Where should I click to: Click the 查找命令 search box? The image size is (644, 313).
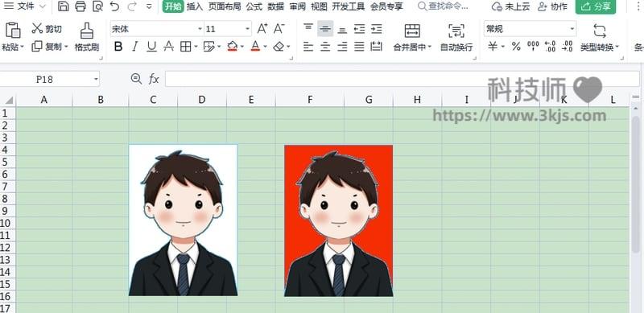(x=443, y=6)
